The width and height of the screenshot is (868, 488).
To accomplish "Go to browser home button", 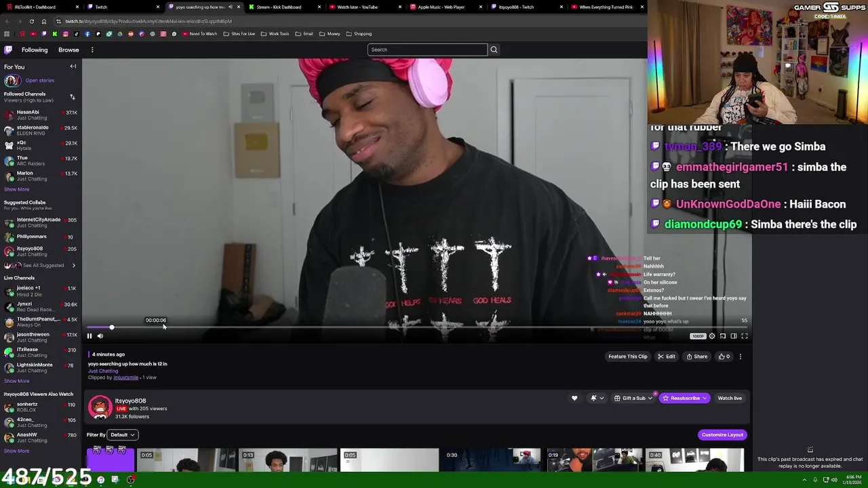I will tap(44, 21).
